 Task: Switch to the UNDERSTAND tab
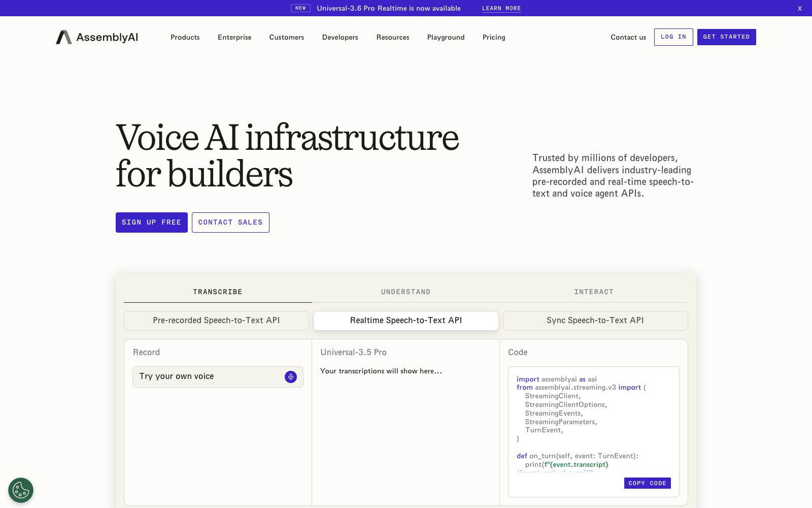(x=406, y=292)
